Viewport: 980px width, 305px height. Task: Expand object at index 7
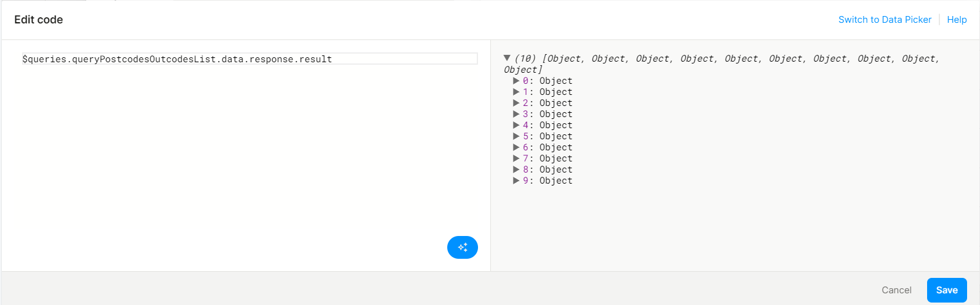[516, 158]
